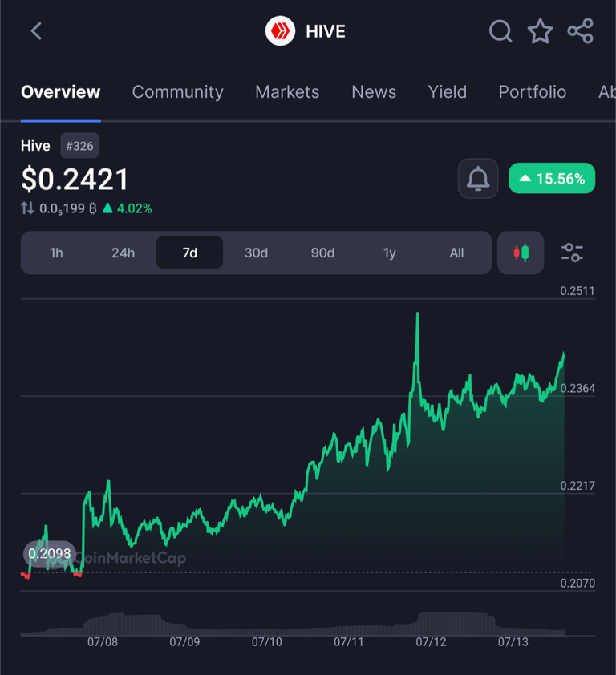This screenshot has width=616, height=675.
Task: Open chart settings sliders icon
Action: pyautogui.click(x=572, y=253)
